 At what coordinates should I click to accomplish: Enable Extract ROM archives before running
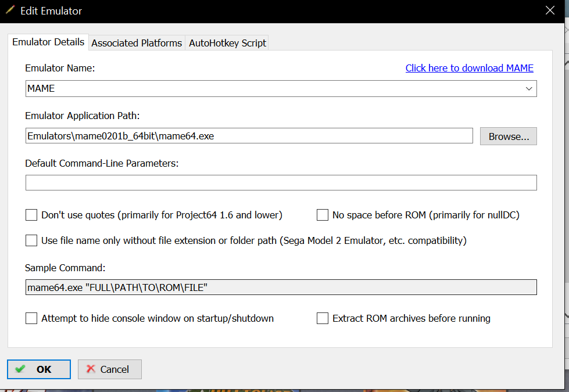coord(322,318)
